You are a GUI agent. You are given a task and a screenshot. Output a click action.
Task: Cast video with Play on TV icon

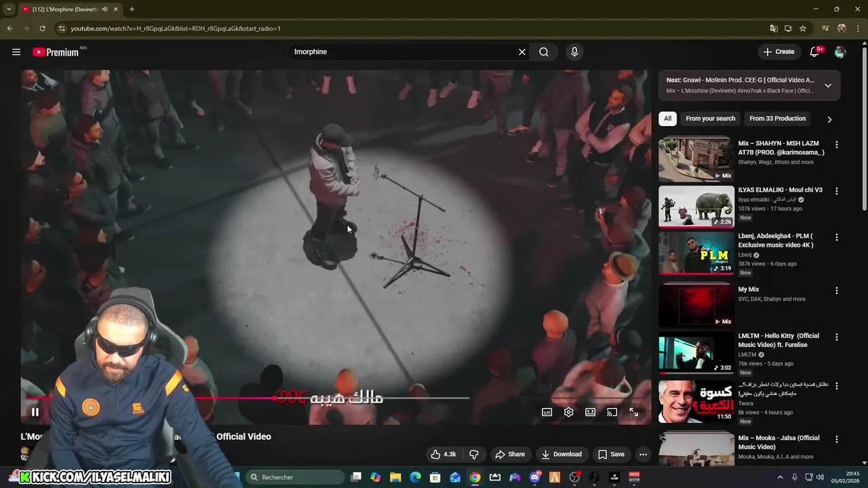pos(612,412)
